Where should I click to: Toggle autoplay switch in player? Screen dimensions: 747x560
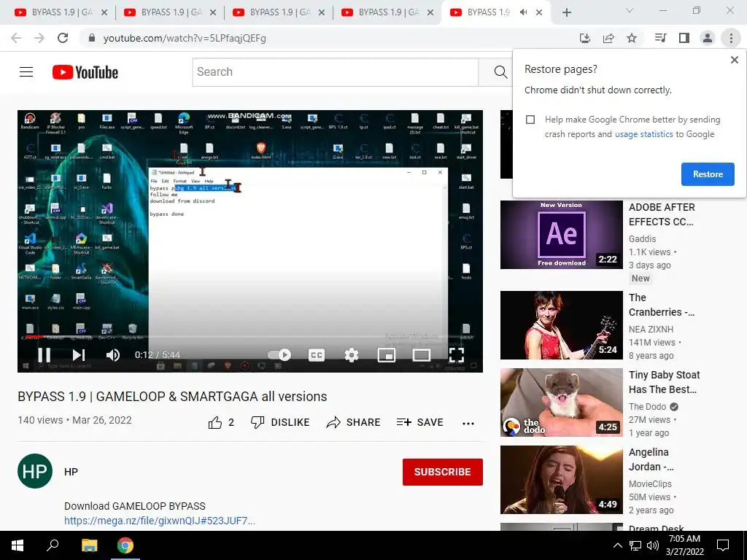pyautogui.click(x=279, y=355)
